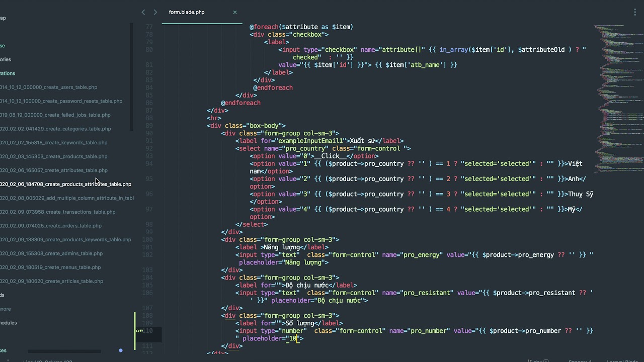Open create_attributes_table.php file
Image resolution: width=644 pixels, height=362 pixels.
[53, 170]
